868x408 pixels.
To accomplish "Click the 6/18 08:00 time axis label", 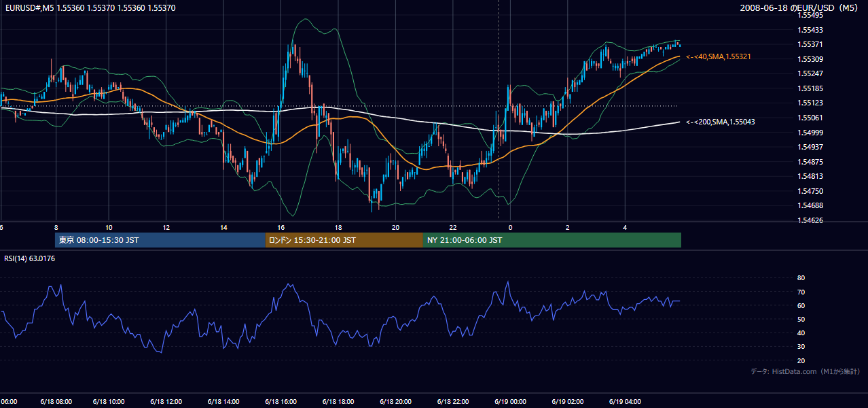I will (x=56, y=401).
